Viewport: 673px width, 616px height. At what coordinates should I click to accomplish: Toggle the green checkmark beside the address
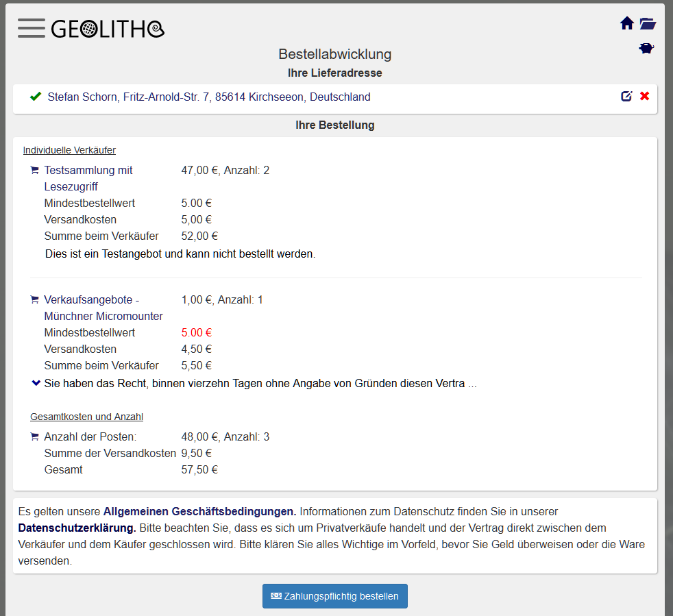tap(36, 97)
